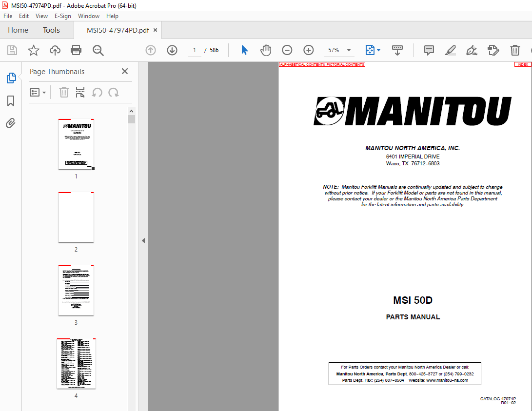Zoom out with minus button
This screenshot has height=411, width=532.
pyautogui.click(x=287, y=50)
